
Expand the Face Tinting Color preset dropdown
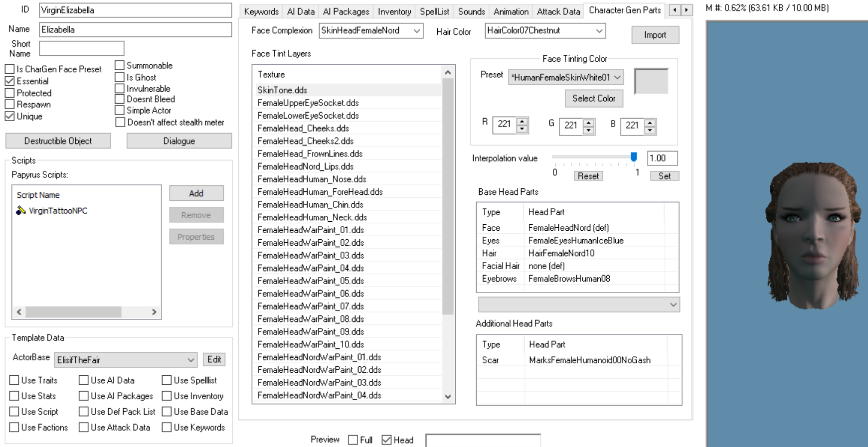pos(566,77)
